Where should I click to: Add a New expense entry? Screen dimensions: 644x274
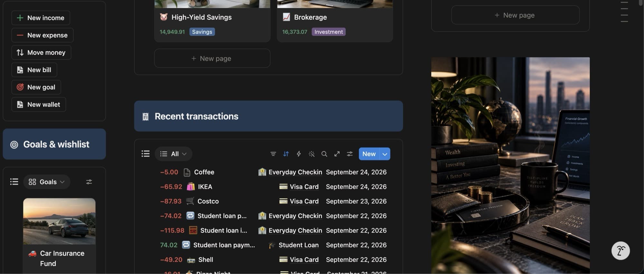(x=43, y=35)
